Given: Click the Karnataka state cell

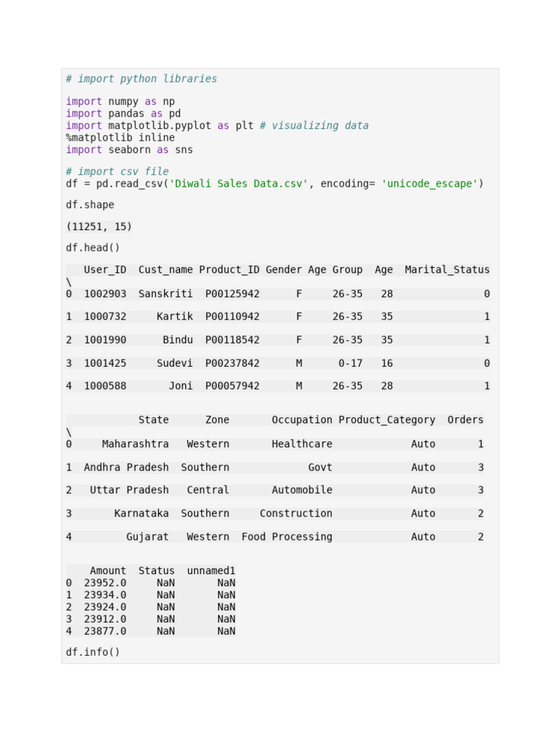Looking at the screenshot, I should (141, 514).
